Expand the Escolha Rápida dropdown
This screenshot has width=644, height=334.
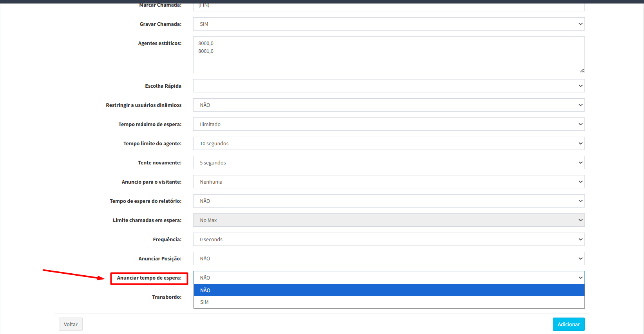click(388, 86)
